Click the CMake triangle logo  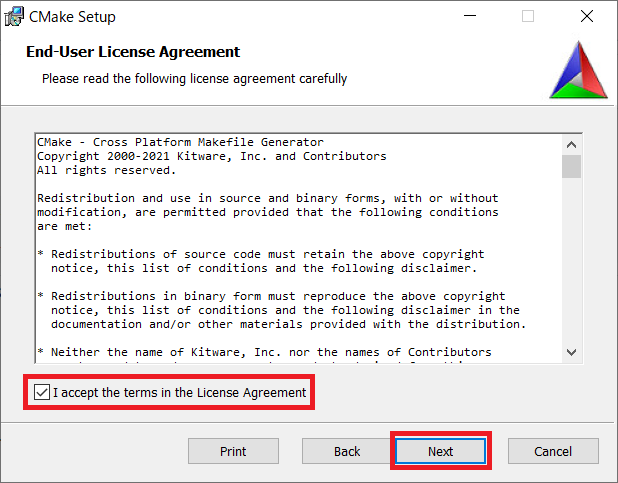[x=579, y=70]
